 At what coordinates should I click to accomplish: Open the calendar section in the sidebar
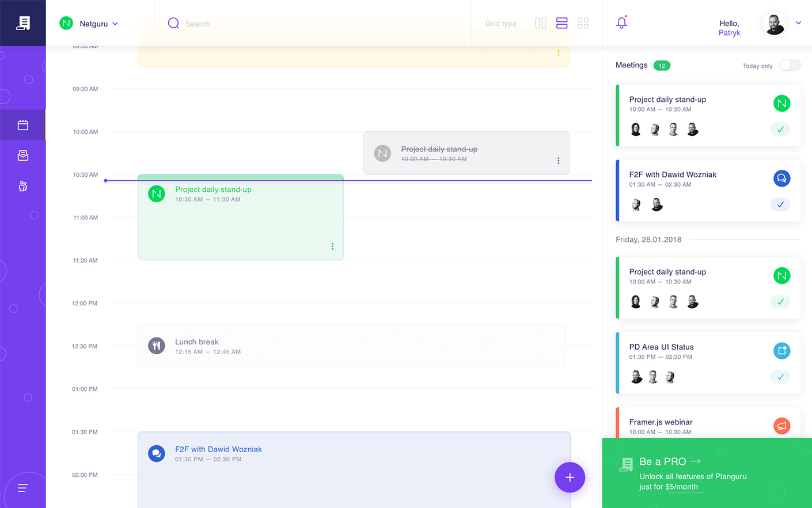(22, 125)
